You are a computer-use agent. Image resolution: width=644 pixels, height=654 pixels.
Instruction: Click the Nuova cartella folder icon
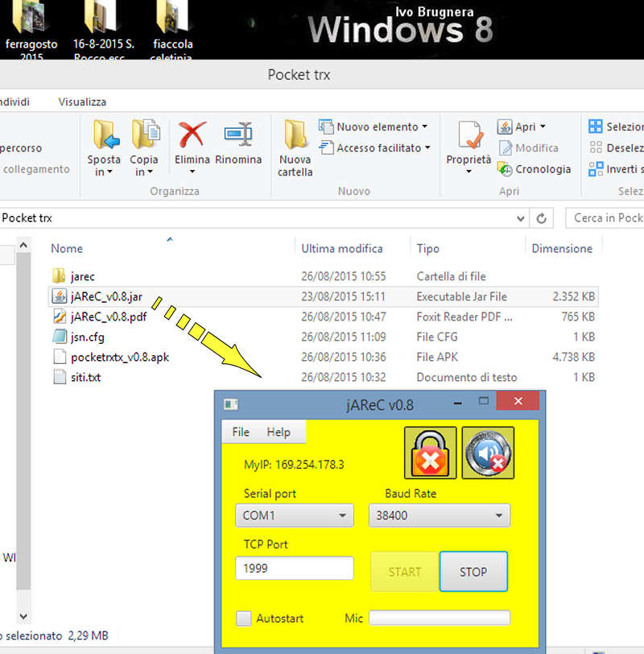[x=295, y=135]
